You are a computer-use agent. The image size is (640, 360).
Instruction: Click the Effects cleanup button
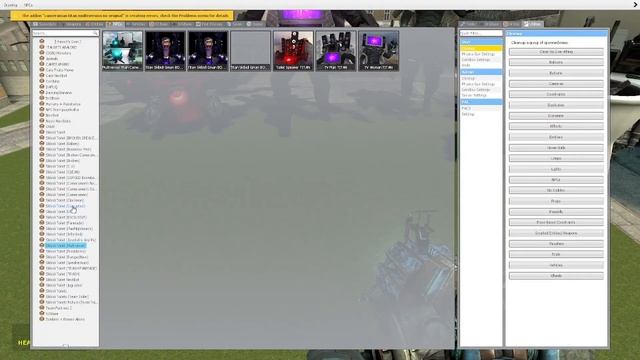tap(556, 127)
